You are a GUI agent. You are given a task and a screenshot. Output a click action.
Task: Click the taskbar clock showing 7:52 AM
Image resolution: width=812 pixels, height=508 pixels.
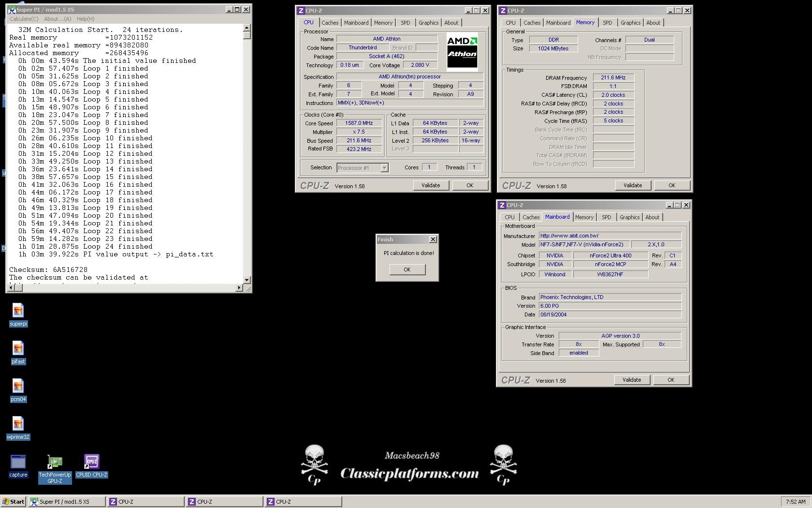coord(796,502)
